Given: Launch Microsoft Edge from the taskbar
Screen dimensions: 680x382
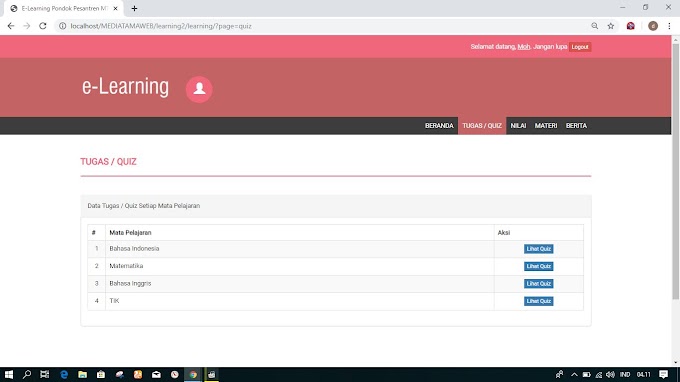Looking at the screenshot, I should point(64,375).
